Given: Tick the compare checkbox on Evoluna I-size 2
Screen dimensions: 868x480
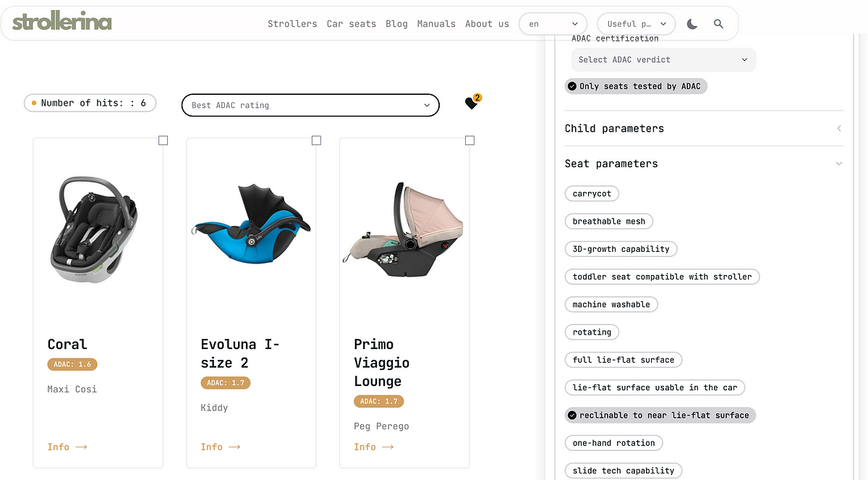Looking at the screenshot, I should click(x=316, y=140).
